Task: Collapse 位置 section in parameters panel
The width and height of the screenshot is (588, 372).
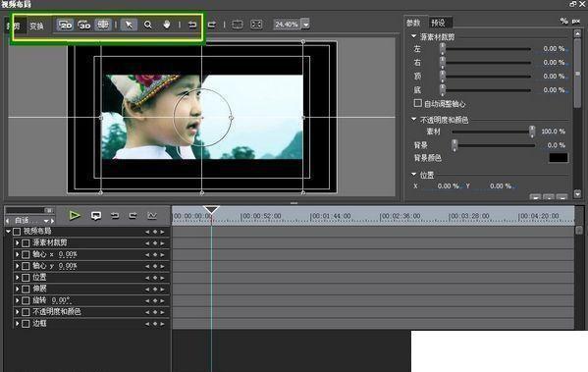Action: 414,175
